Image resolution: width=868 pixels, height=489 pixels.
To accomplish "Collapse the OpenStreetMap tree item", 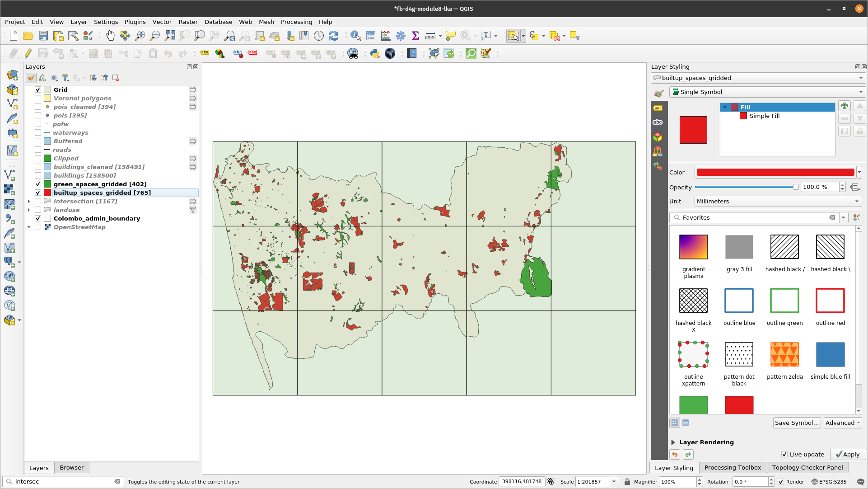I will (29, 227).
